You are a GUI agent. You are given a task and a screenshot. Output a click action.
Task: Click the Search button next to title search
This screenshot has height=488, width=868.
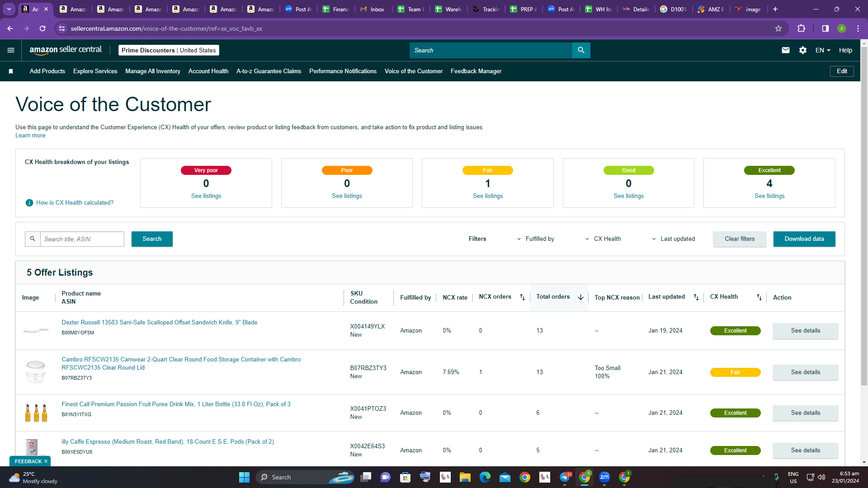pos(152,239)
